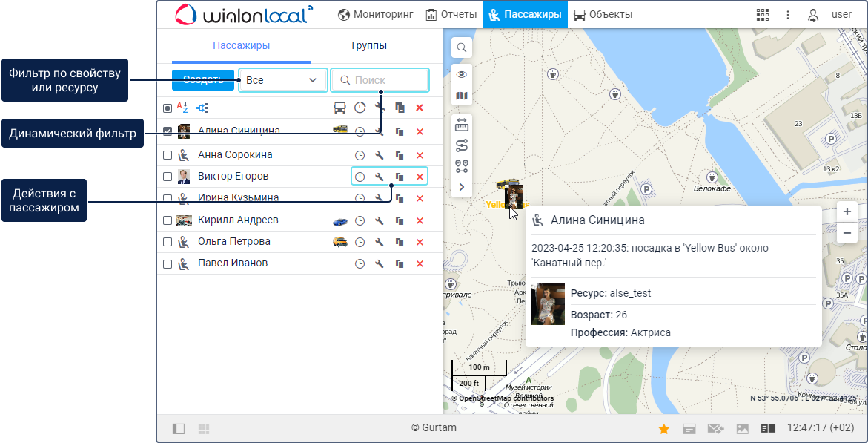Check the Павел Иванов checkbox
The width and height of the screenshot is (868, 443).
(x=168, y=264)
